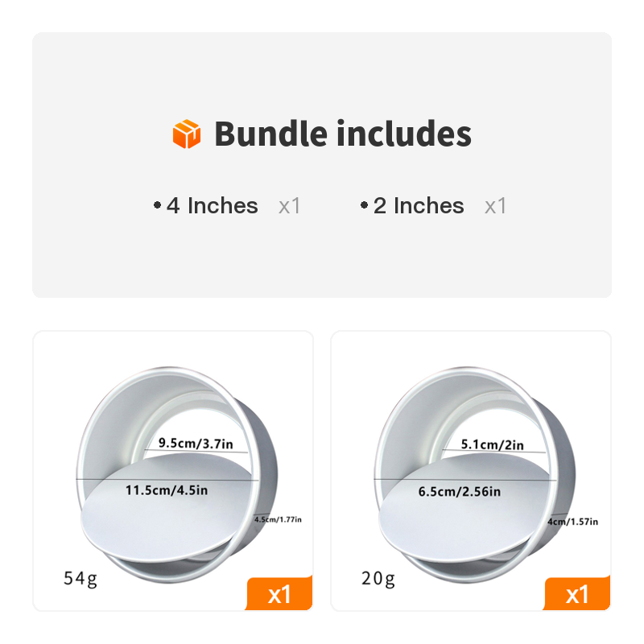Click the 54g weight label

click(x=80, y=578)
